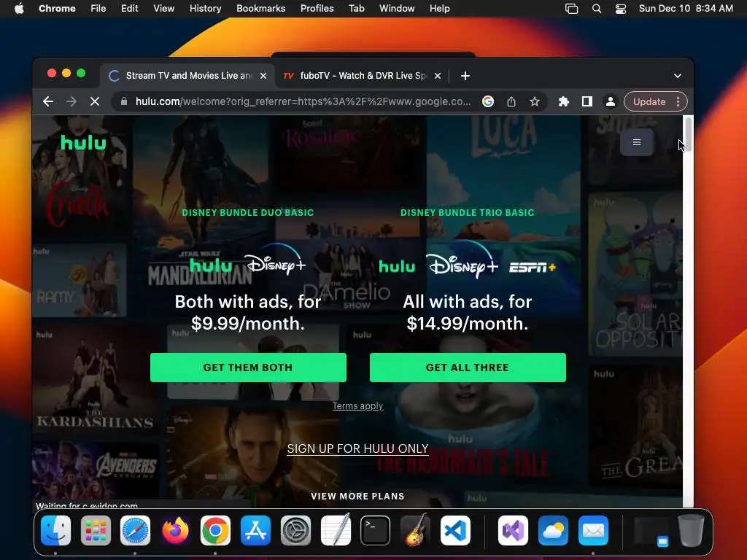Open Visual Studio Code from the dock
The height and width of the screenshot is (560, 747).
point(455,531)
